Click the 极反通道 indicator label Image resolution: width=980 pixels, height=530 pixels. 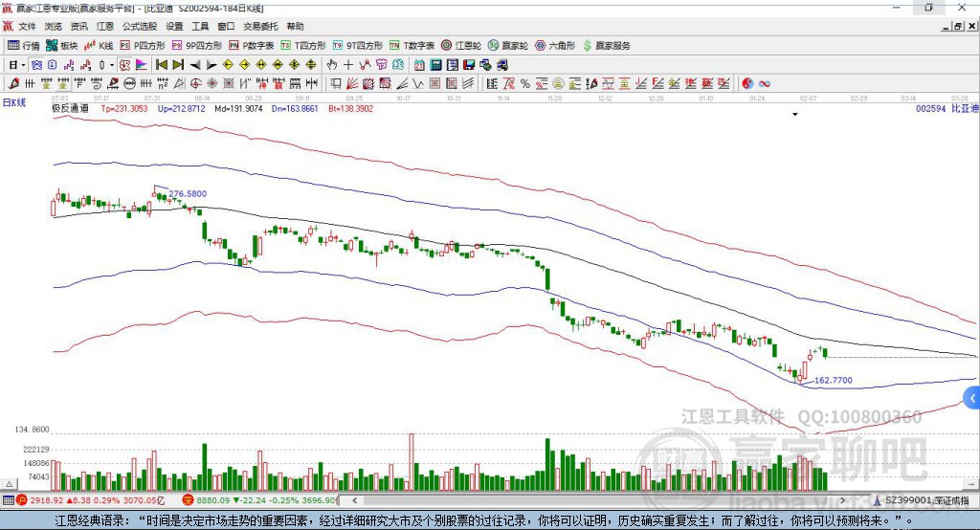point(70,109)
